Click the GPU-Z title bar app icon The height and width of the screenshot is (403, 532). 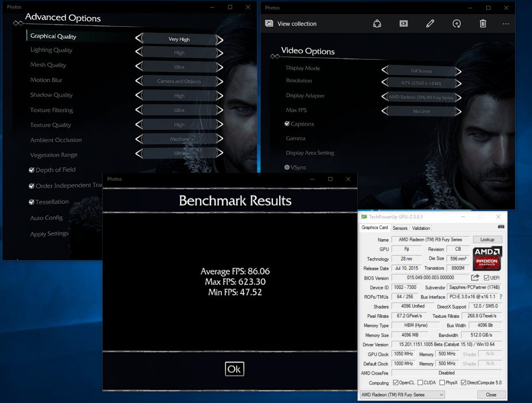[x=364, y=217]
